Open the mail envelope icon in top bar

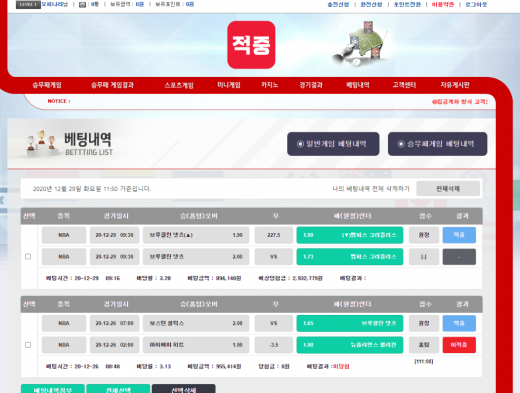[82, 5]
